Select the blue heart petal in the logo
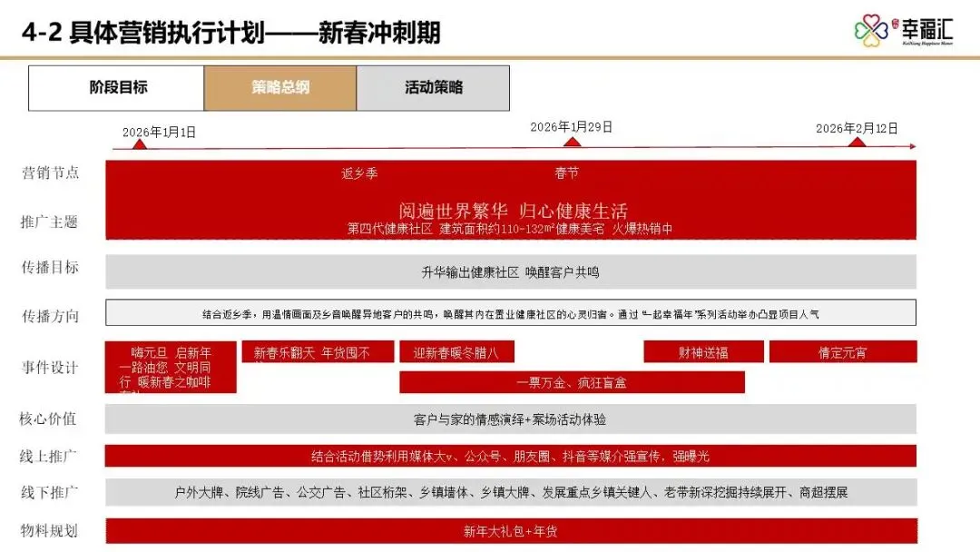The image size is (980, 552). click(884, 31)
